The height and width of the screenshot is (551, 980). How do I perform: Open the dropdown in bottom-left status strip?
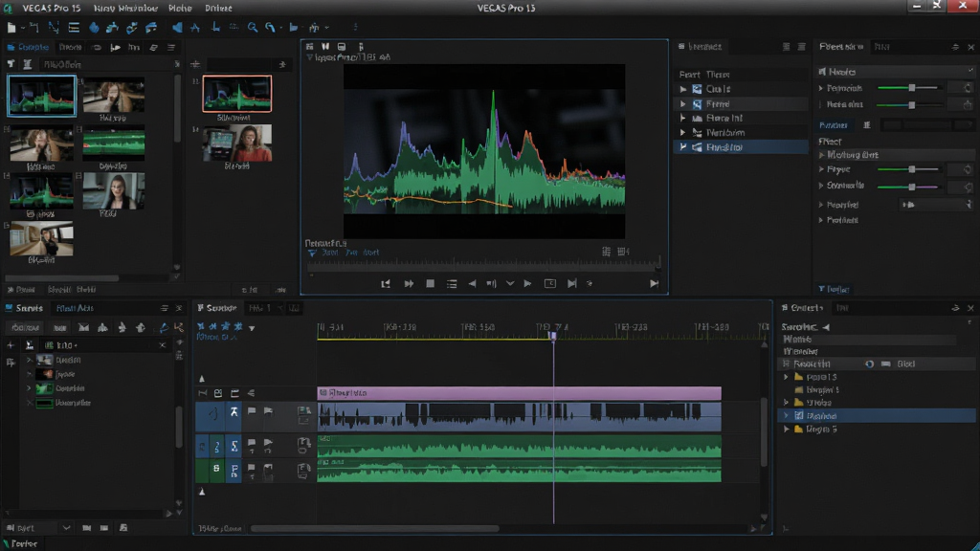click(x=66, y=528)
